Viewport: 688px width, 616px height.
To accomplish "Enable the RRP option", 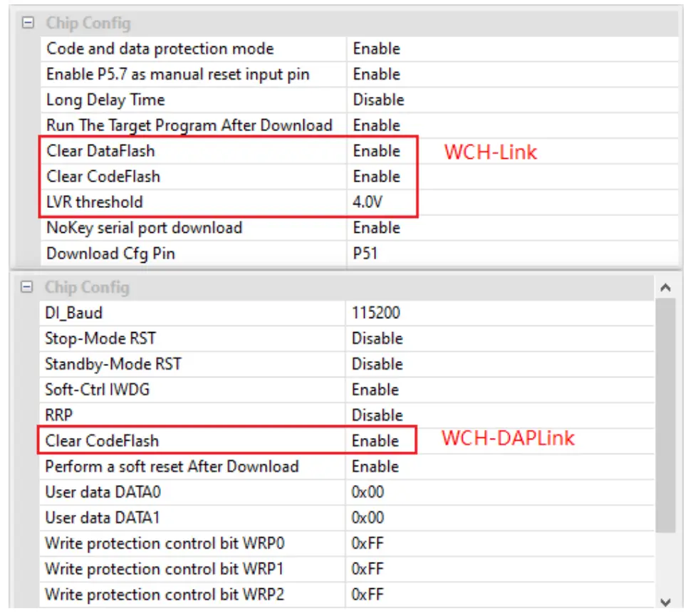I will (385, 415).
